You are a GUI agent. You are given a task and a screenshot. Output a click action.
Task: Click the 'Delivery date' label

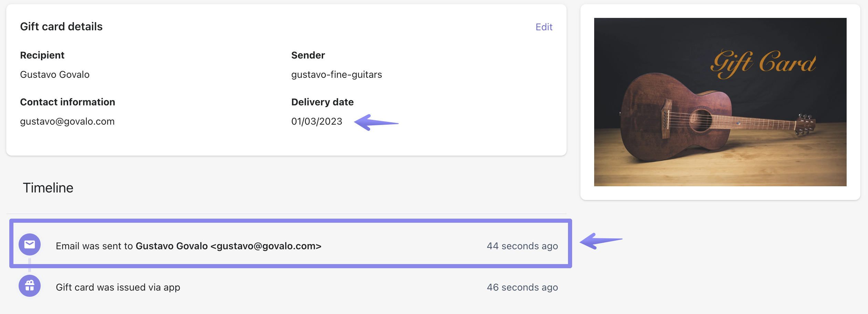click(x=322, y=102)
